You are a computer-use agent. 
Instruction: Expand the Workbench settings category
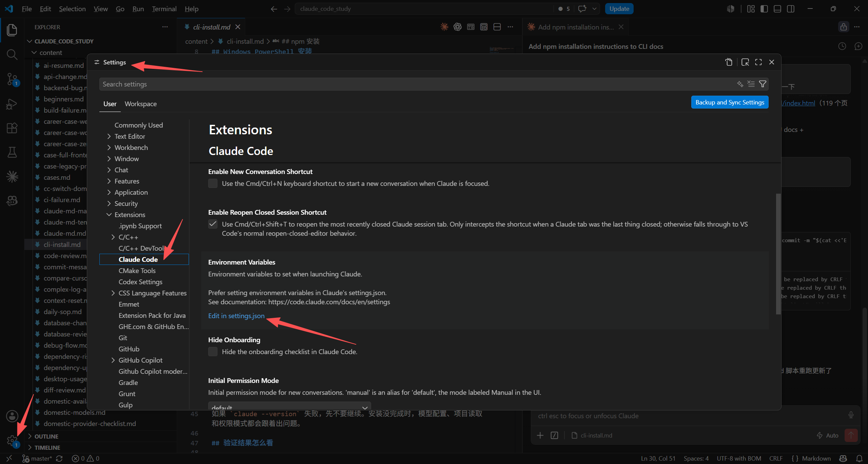(x=109, y=148)
